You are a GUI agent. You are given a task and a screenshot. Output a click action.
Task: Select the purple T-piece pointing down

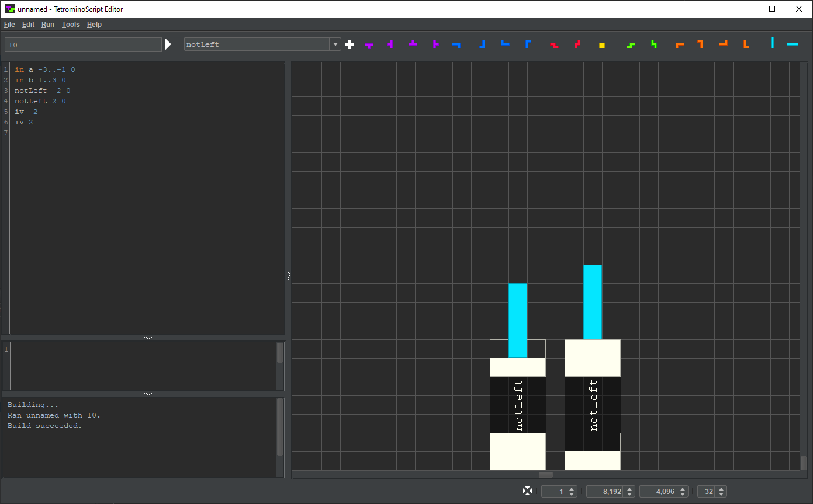coord(369,45)
